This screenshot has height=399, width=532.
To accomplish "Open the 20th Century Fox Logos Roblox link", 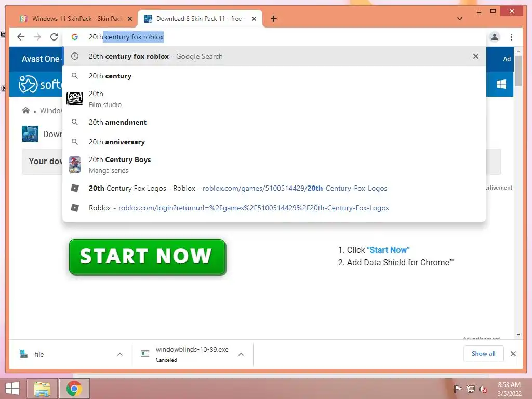I will (x=274, y=188).
